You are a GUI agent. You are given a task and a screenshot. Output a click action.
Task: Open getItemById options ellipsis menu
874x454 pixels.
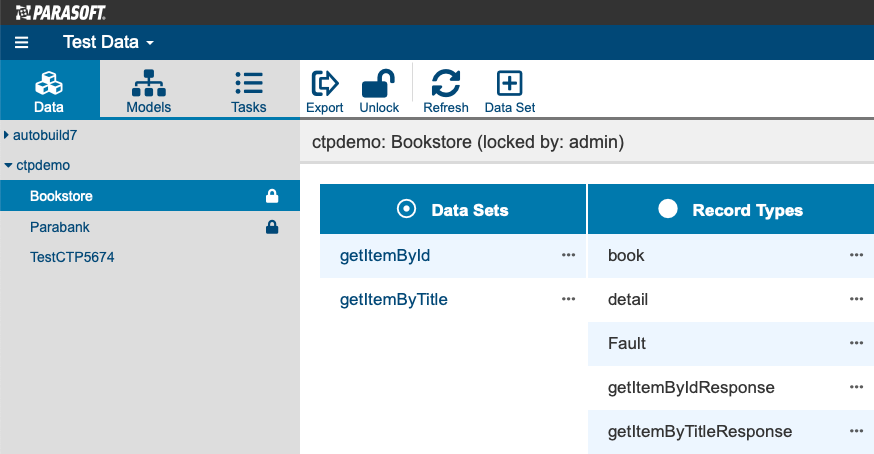tap(569, 255)
